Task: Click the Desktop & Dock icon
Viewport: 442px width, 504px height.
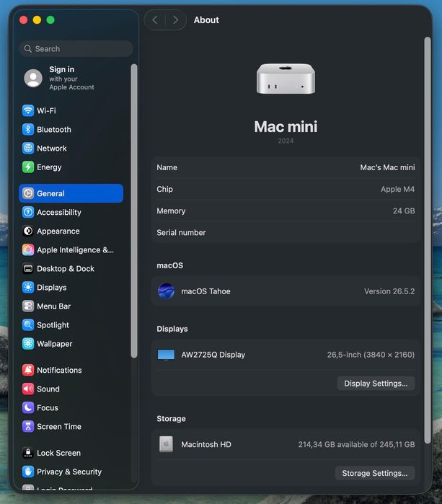Action: (x=28, y=269)
